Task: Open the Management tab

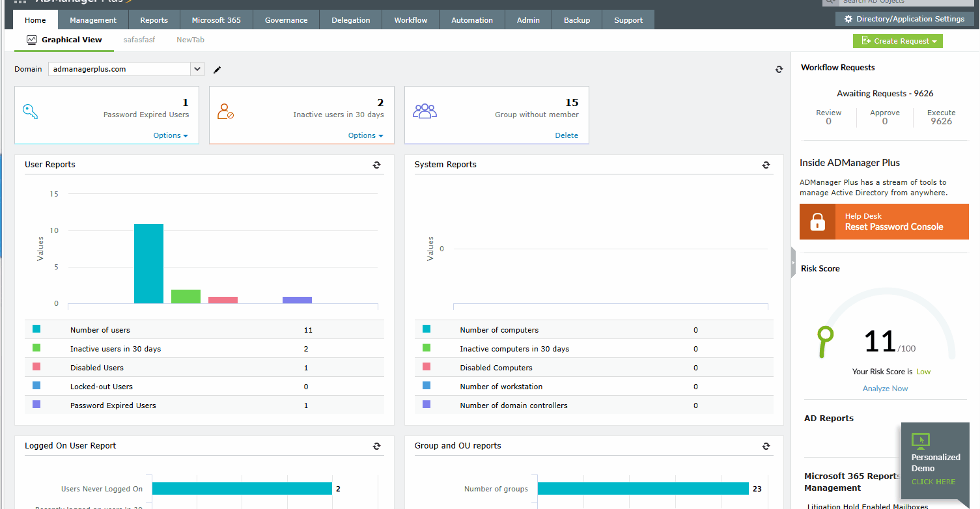Action: click(x=93, y=20)
